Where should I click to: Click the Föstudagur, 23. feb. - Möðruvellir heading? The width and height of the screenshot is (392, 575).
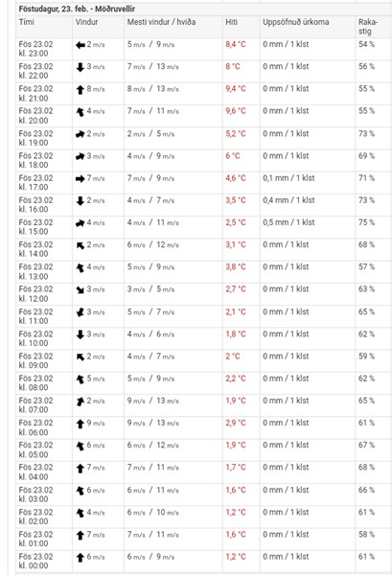[x=77, y=9]
